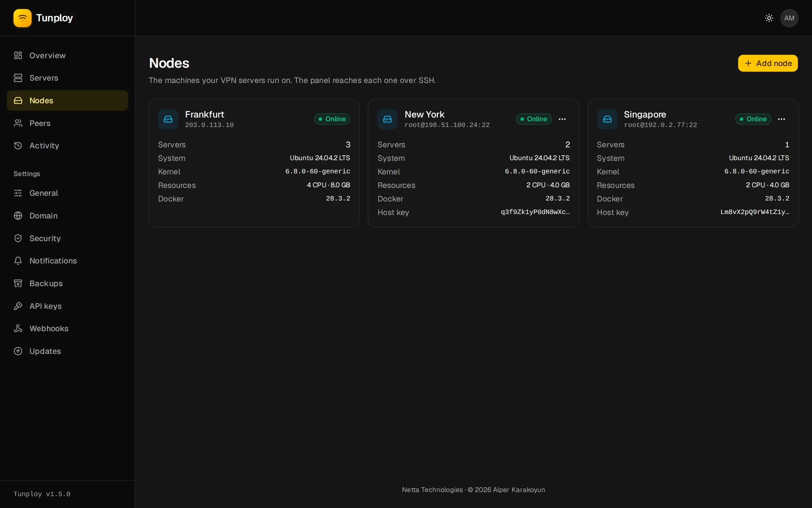The image size is (812, 508).
Task: Click the Frankfurt node drive icon
Action: coord(168,119)
